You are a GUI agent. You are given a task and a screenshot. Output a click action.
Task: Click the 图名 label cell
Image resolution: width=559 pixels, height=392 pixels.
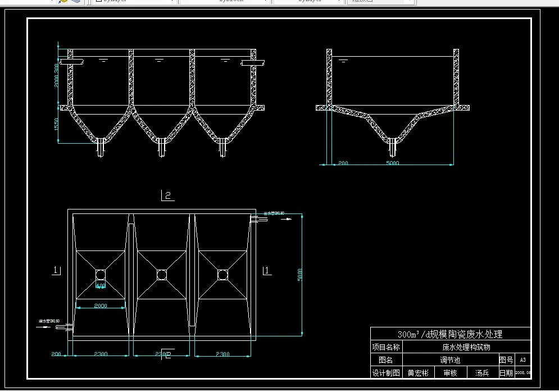click(387, 360)
